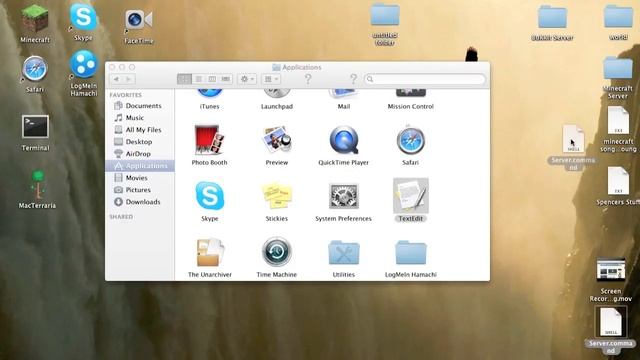This screenshot has height=360, width=640.
Task: Select TextEdit app icon in Finder
Action: [x=411, y=196]
